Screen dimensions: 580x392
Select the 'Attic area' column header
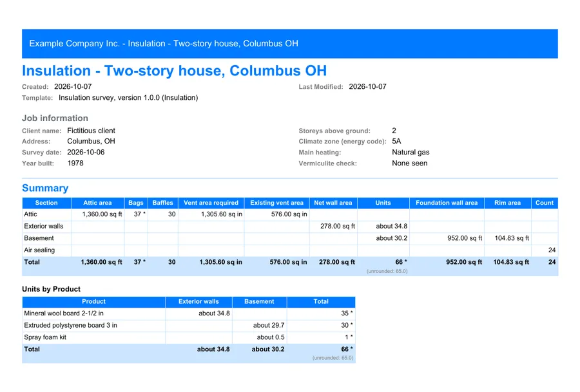97,203
